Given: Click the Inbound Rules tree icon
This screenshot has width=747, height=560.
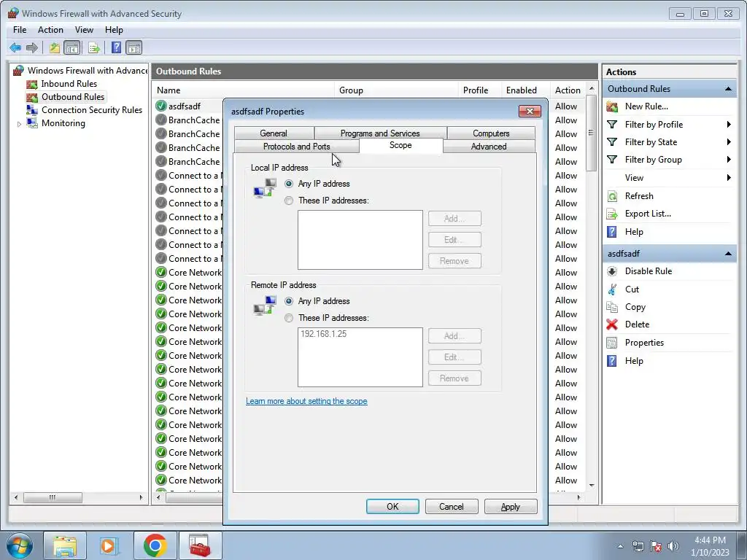Looking at the screenshot, I should click(32, 85).
